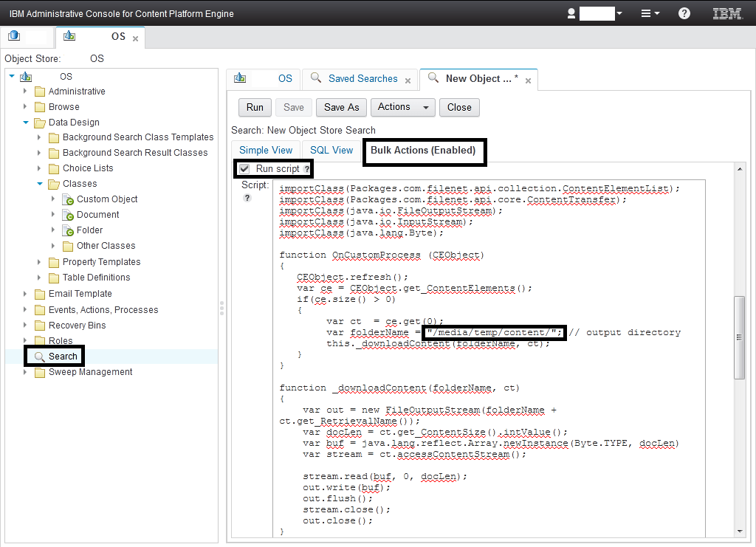This screenshot has width=756, height=547.
Task: Click the help question mark icon
Action: [684, 13]
